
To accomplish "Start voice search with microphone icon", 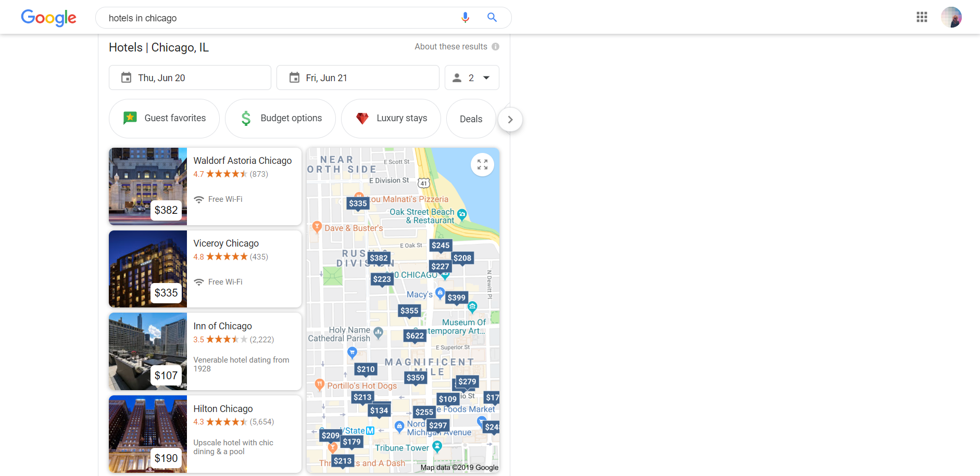I will (x=465, y=18).
